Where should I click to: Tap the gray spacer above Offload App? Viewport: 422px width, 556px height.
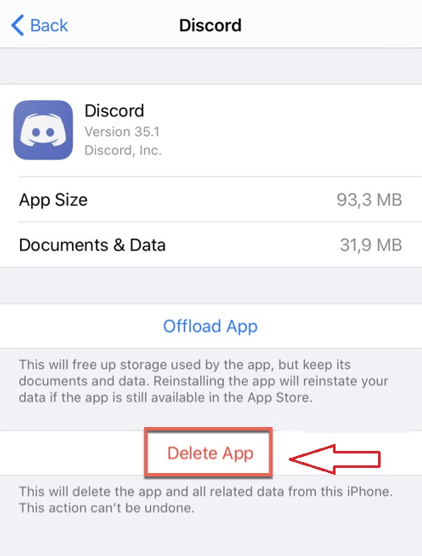[x=211, y=285]
